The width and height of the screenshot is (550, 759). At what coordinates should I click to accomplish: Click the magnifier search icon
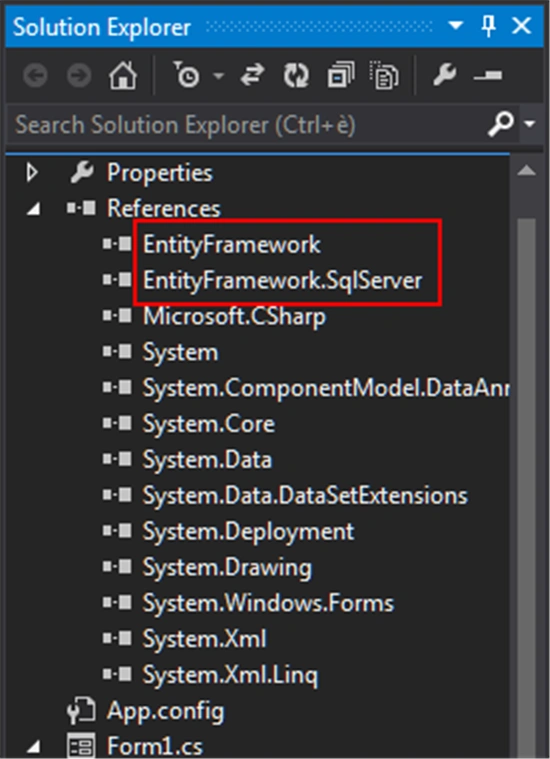501,124
